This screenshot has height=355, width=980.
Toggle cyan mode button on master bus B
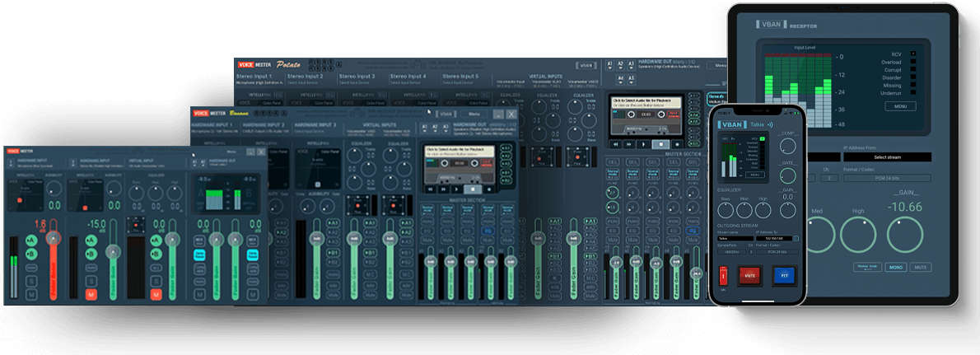[x=253, y=255]
